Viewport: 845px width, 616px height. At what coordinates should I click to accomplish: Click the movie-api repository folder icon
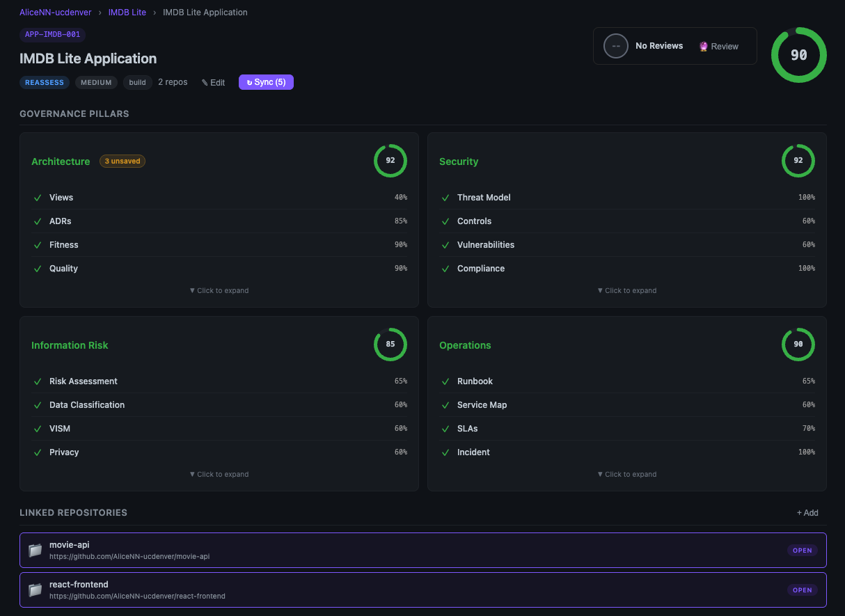tap(35, 550)
